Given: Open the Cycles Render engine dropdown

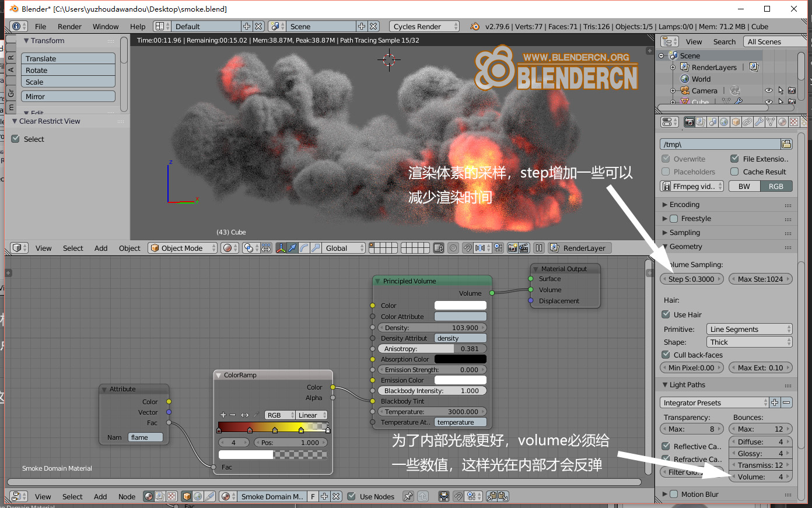Looking at the screenshot, I should tap(424, 26).
